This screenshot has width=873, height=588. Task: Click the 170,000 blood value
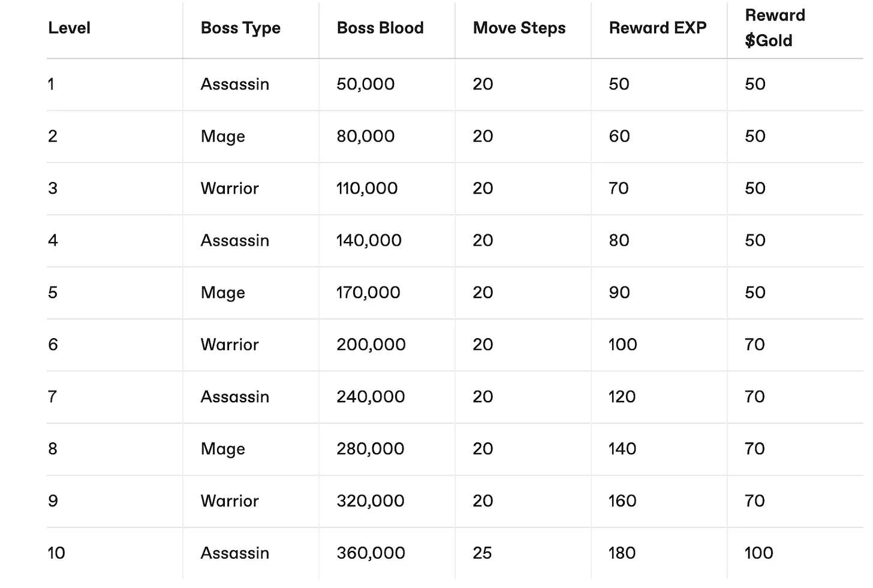click(368, 293)
